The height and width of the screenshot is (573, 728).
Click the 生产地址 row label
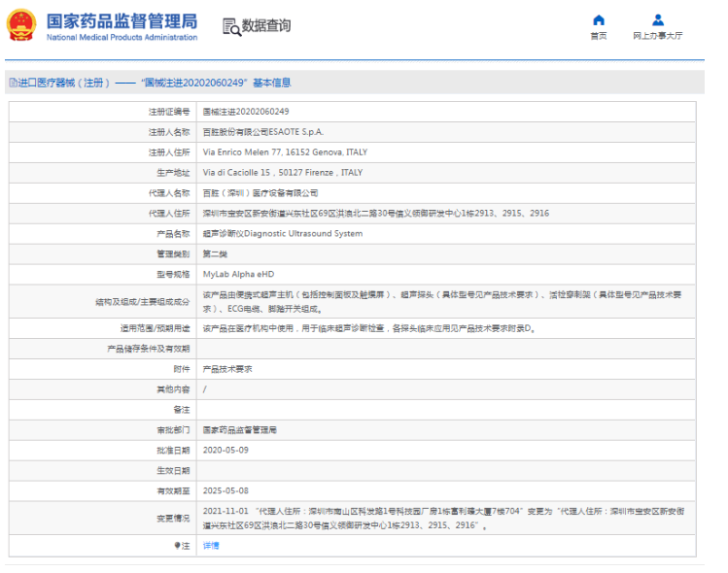(173, 173)
